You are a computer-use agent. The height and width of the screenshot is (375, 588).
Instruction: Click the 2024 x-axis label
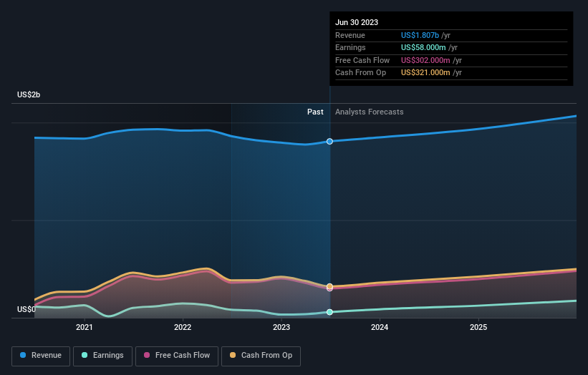(x=380, y=328)
